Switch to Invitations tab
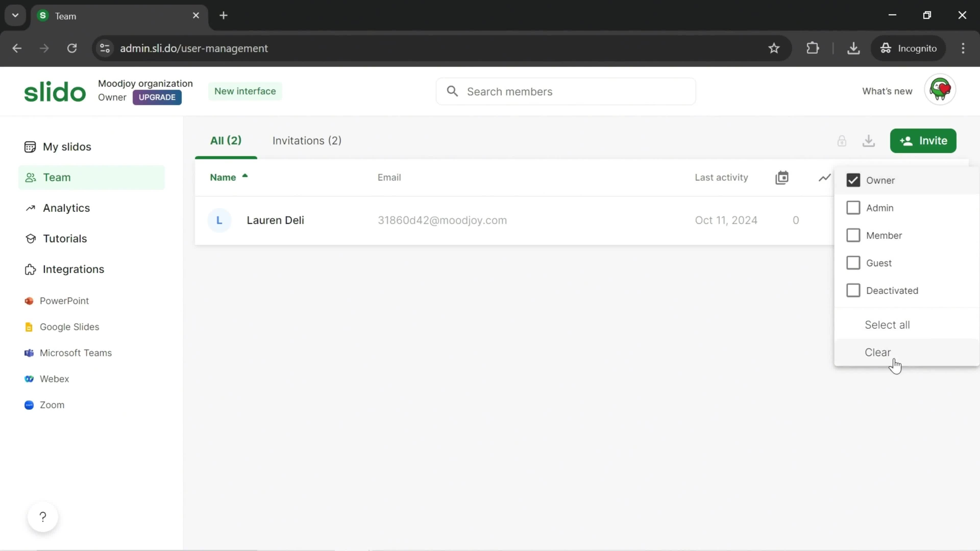Viewport: 980px width, 551px height. point(307,140)
